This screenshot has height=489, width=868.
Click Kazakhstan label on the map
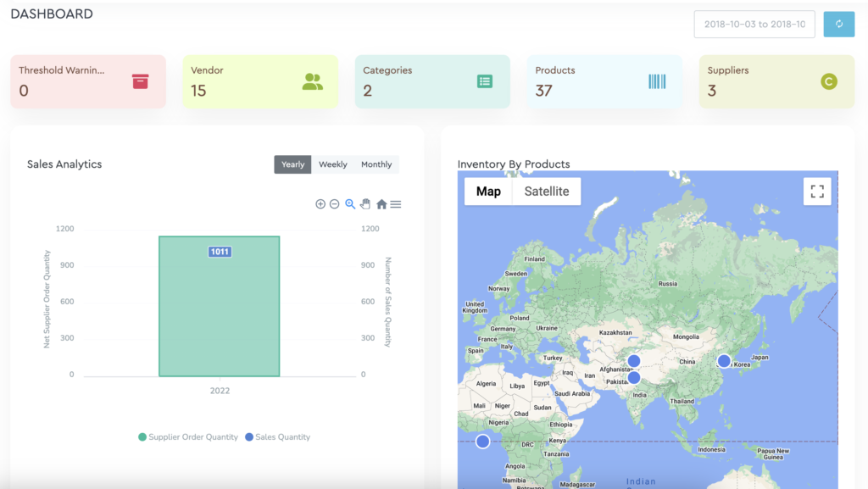coord(615,332)
